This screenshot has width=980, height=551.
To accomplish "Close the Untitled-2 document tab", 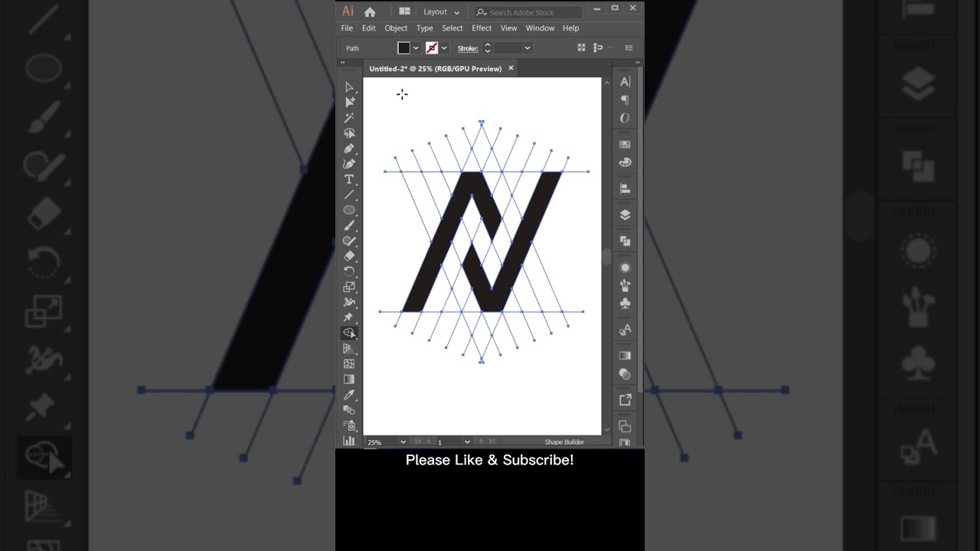I will point(511,68).
